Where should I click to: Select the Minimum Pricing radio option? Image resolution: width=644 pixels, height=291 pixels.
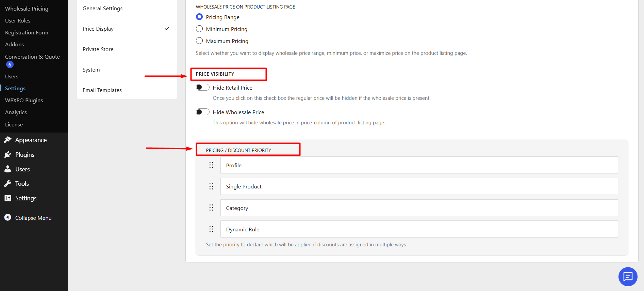199,29
